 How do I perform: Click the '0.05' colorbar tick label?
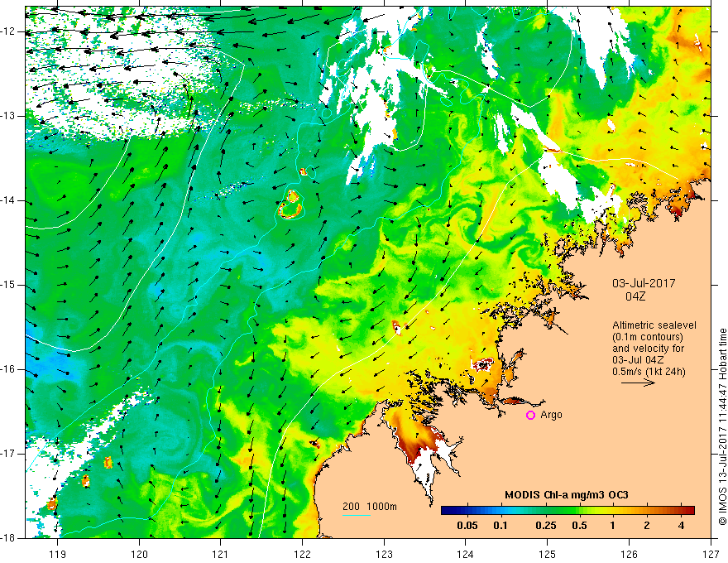click(467, 526)
